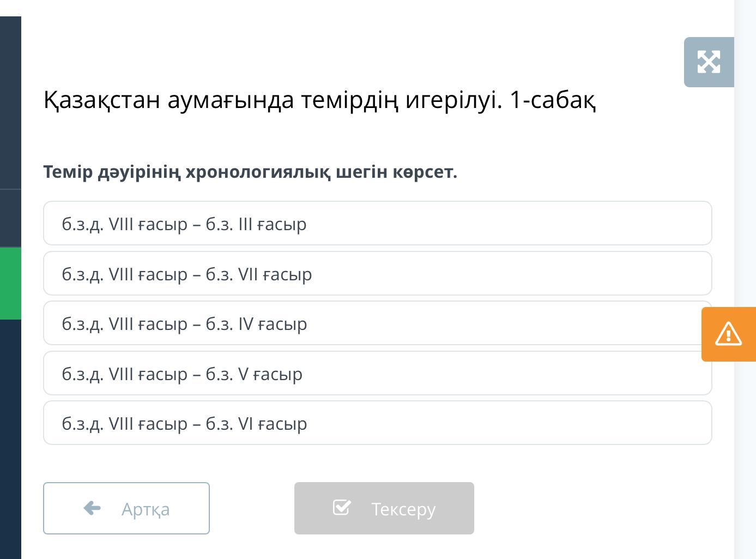The image size is (756, 559).
Task: Click the left arrow icon beside Артқа
Action: 92,508
